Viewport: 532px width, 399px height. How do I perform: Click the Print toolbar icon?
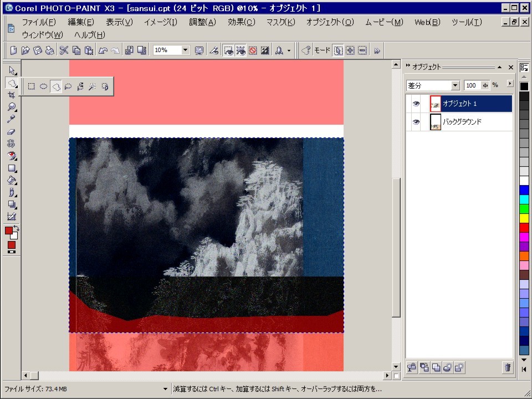[50, 50]
